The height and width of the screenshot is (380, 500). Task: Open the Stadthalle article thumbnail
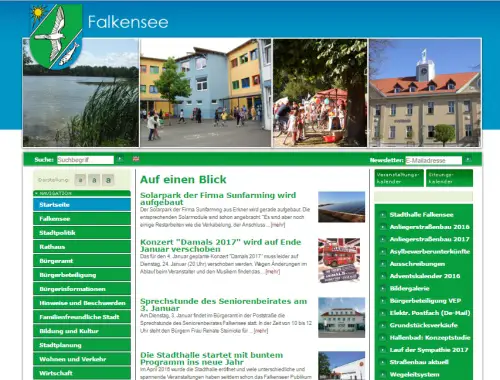[x=341, y=365]
